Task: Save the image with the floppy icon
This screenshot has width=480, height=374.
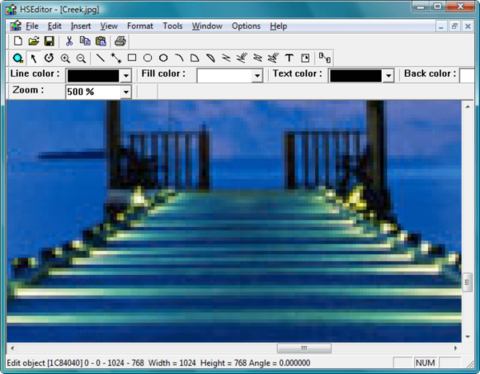Action: 49,41
